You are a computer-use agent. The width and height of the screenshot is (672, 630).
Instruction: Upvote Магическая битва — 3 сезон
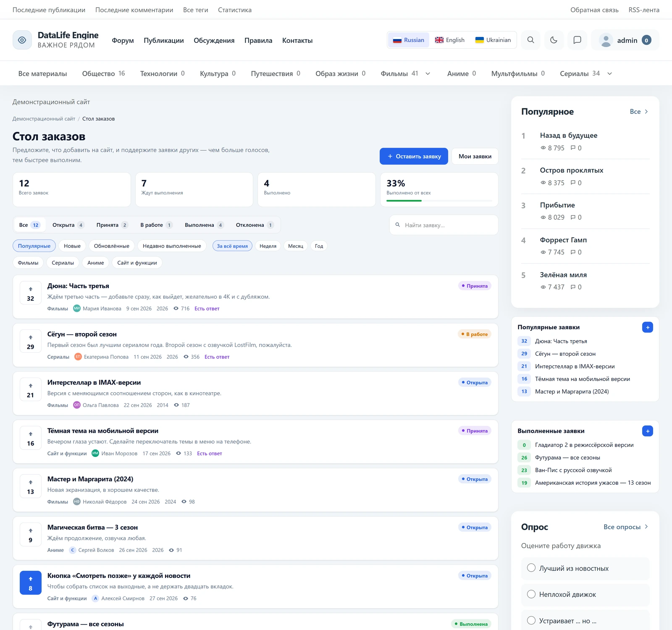pos(31,534)
